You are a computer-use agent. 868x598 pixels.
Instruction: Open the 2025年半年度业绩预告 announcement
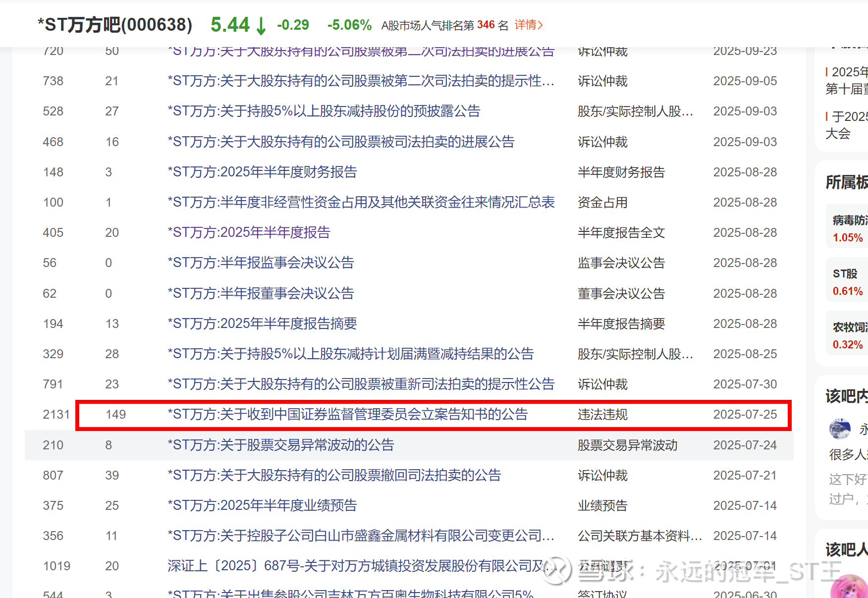262,505
